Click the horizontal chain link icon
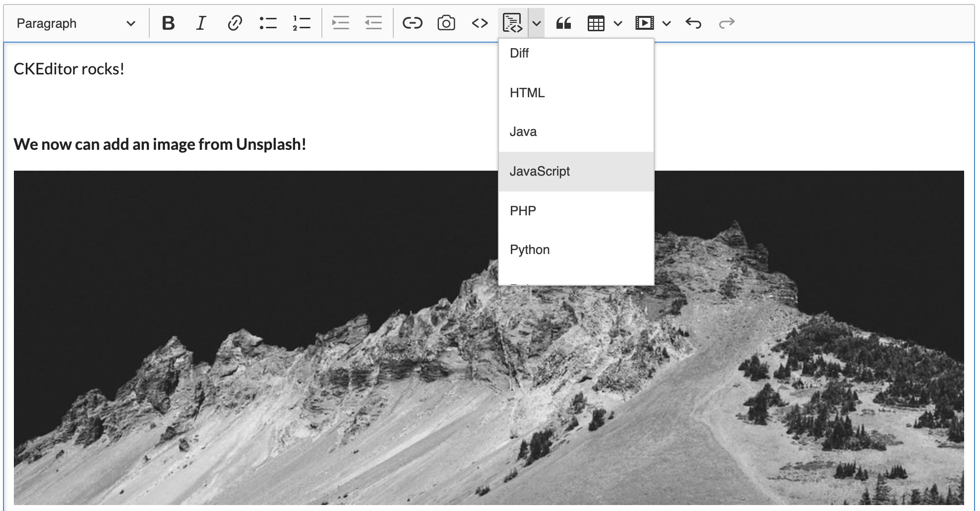This screenshot has width=980, height=511. 412,23
